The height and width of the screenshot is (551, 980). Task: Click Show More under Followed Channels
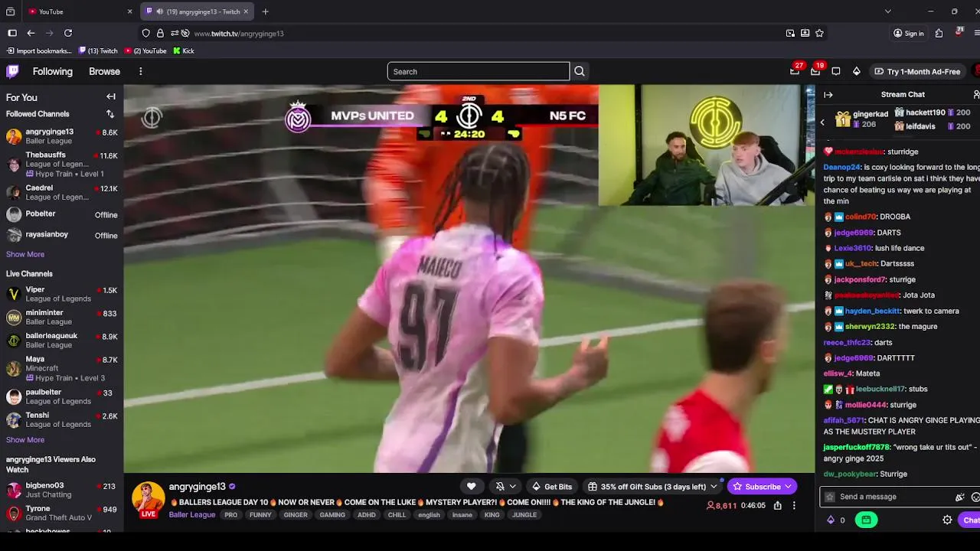click(x=25, y=254)
